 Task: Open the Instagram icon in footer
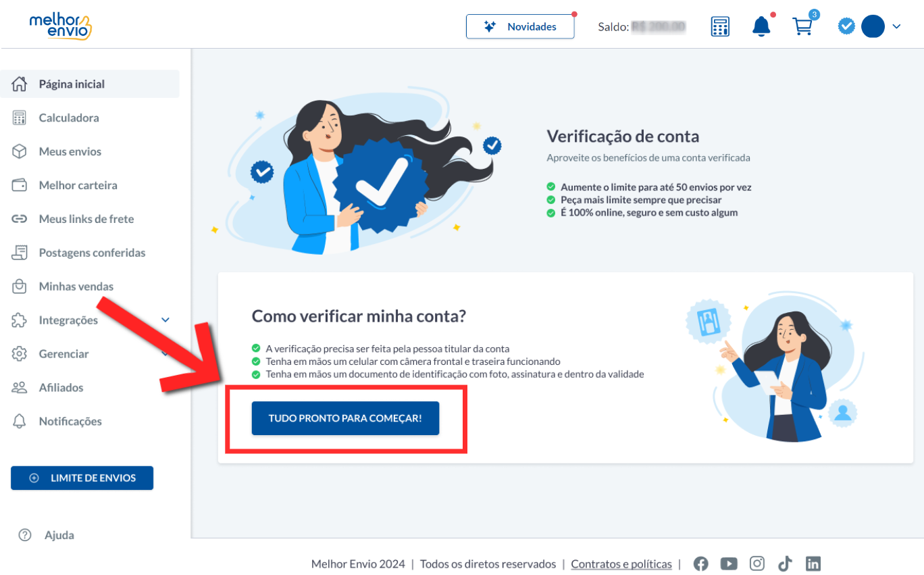click(x=757, y=564)
